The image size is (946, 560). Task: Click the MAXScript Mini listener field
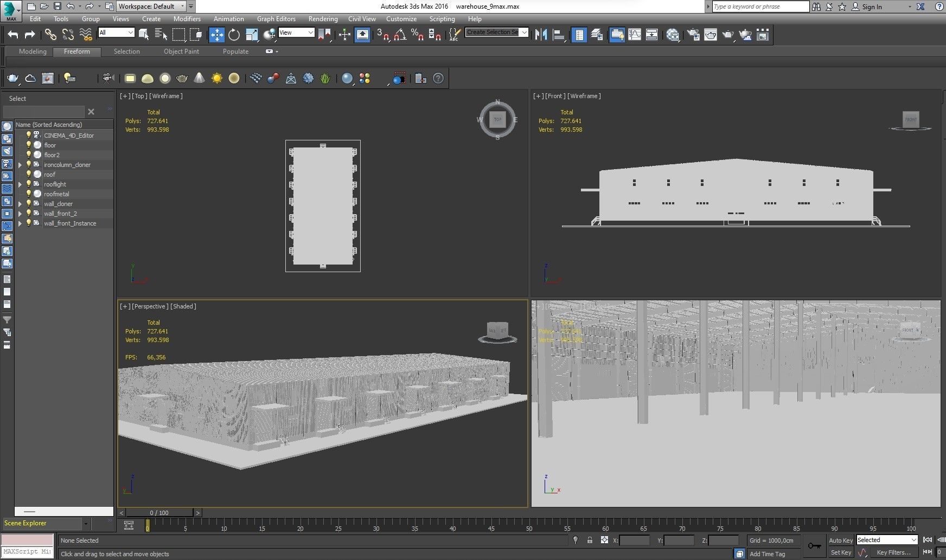27,552
